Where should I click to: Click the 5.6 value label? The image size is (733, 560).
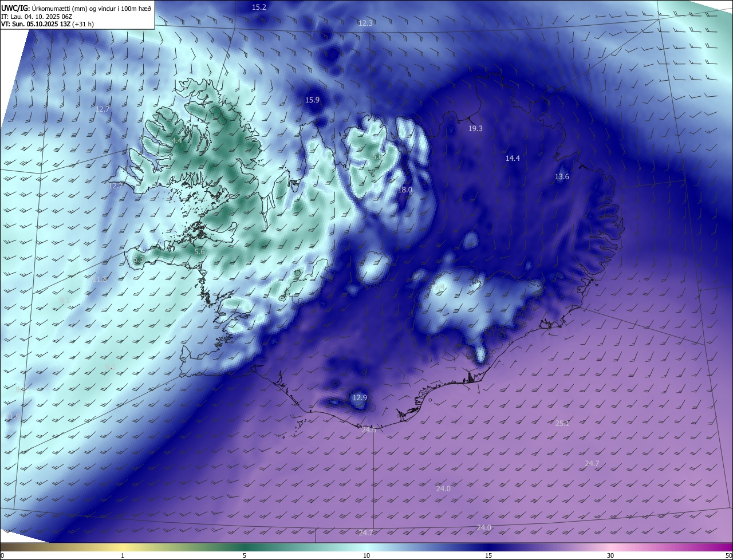point(199,252)
